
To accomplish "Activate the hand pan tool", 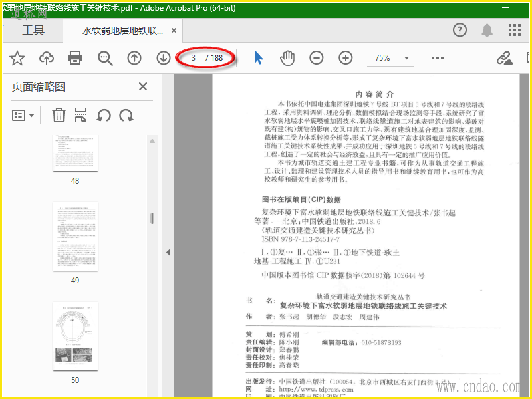I will pos(287,58).
